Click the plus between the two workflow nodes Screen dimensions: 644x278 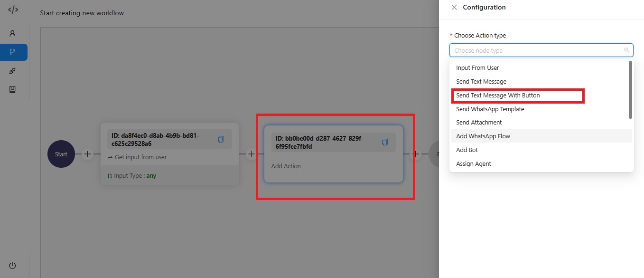point(252,154)
